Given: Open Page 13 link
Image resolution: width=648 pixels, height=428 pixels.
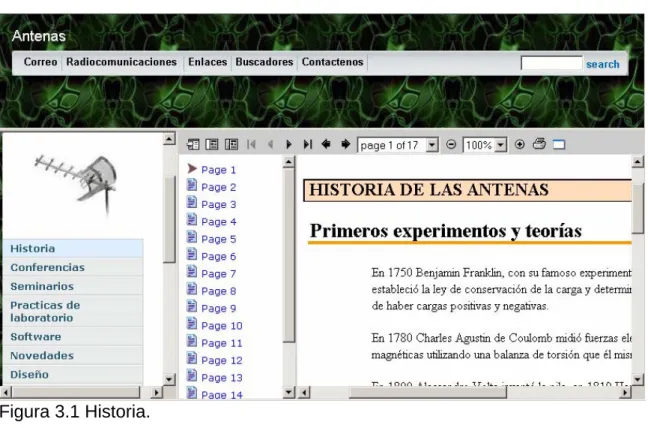Looking at the screenshot, I should [222, 378].
